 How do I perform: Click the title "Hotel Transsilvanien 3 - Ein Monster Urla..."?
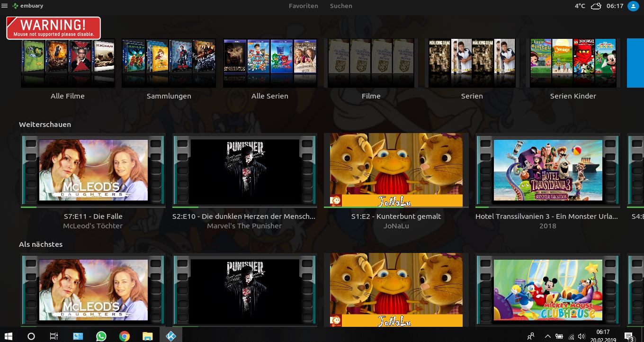point(547,216)
